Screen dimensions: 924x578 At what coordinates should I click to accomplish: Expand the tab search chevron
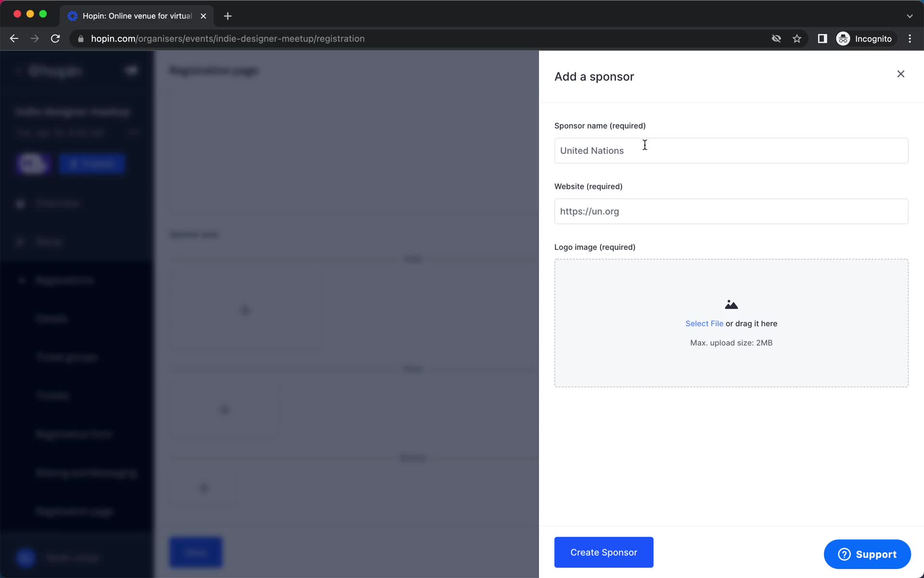click(910, 16)
